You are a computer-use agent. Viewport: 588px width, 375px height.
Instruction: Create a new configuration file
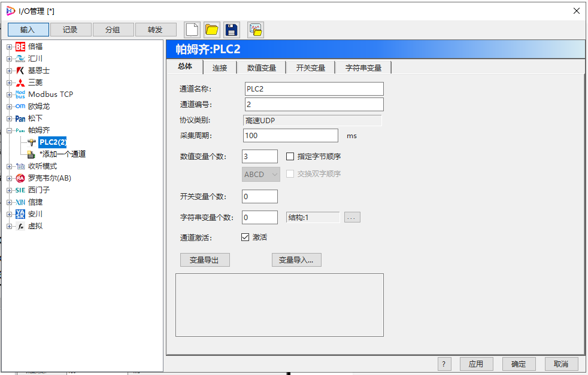(x=192, y=29)
